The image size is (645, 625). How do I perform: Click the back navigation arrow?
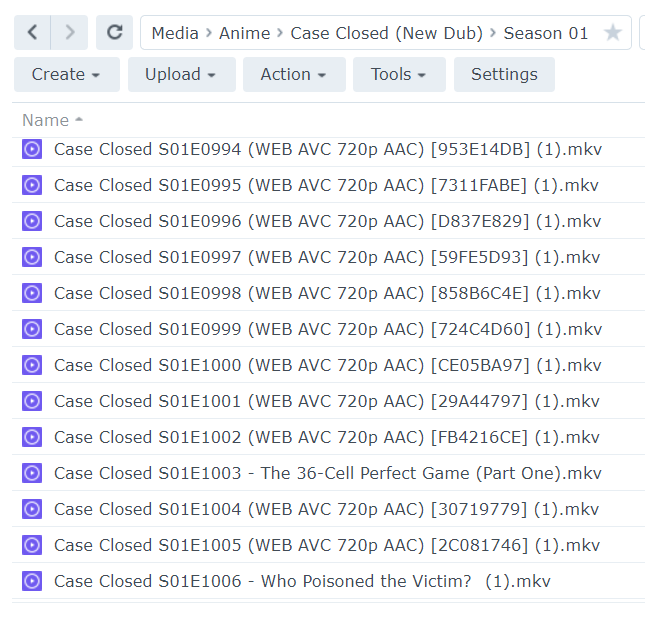pos(32,33)
